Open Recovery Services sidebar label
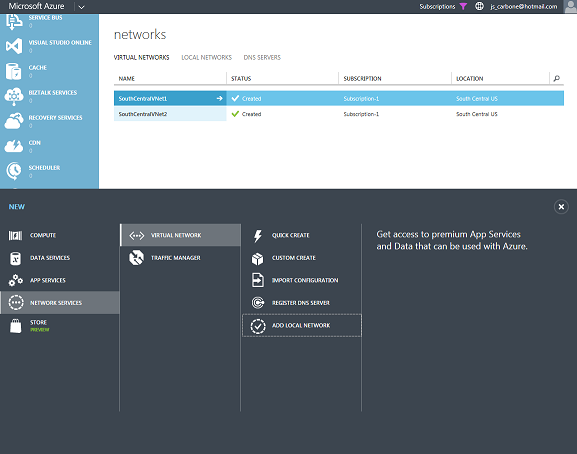Image resolution: width=577 pixels, height=454 pixels. (x=56, y=118)
